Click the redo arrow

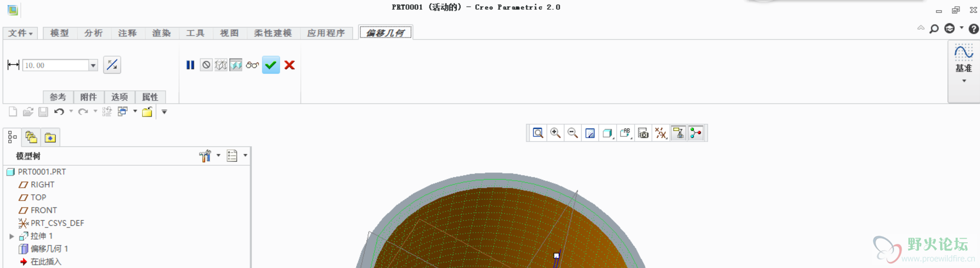click(x=83, y=111)
